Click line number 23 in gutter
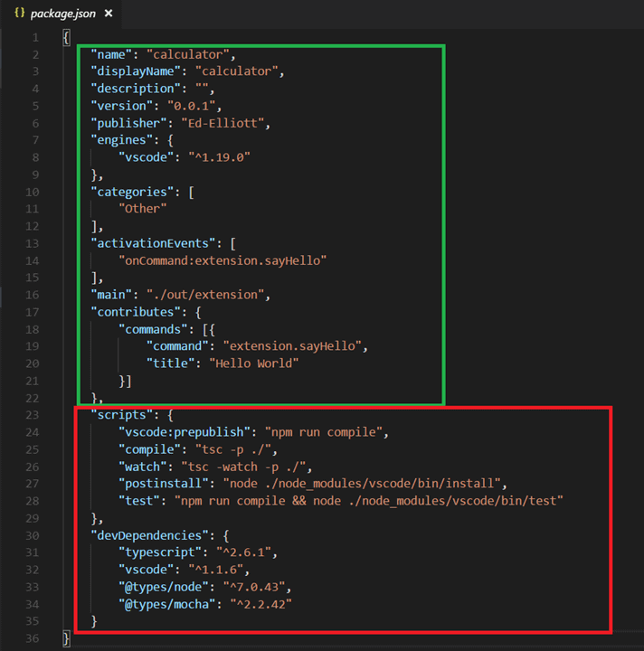644x651 pixels. click(x=33, y=415)
